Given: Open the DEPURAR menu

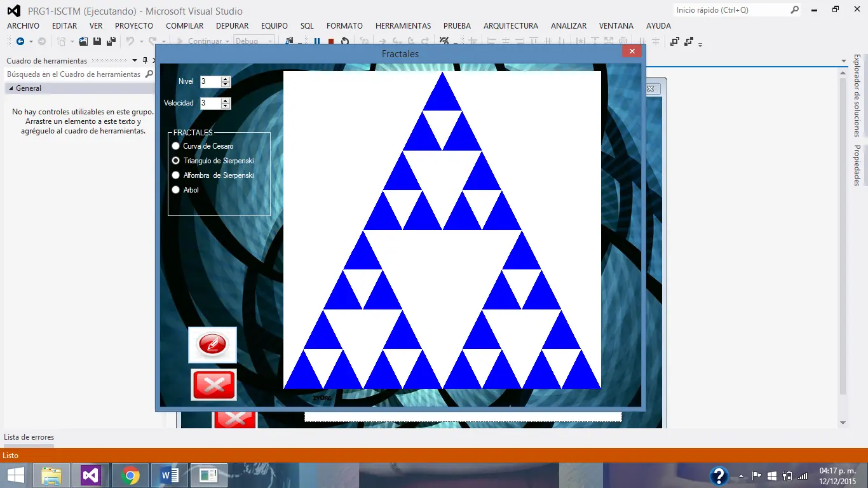Looking at the screenshot, I should coord(233,26).
